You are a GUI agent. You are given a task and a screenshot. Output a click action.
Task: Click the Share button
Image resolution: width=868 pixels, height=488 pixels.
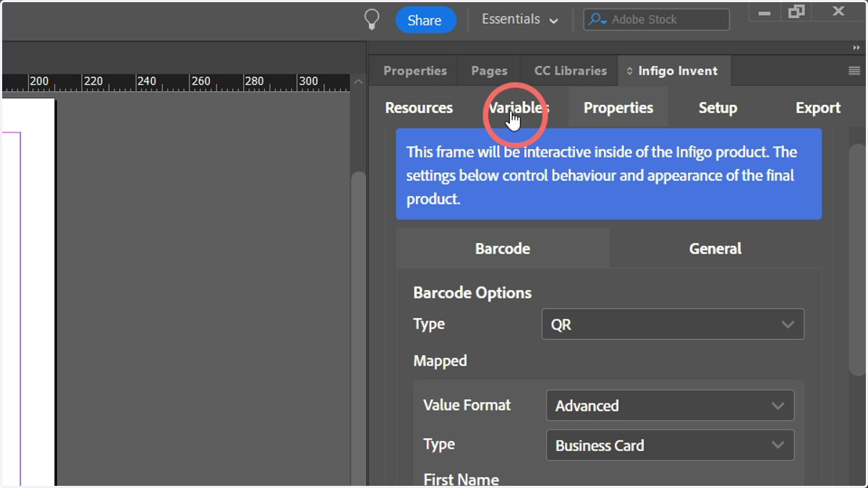click(425, 20)
